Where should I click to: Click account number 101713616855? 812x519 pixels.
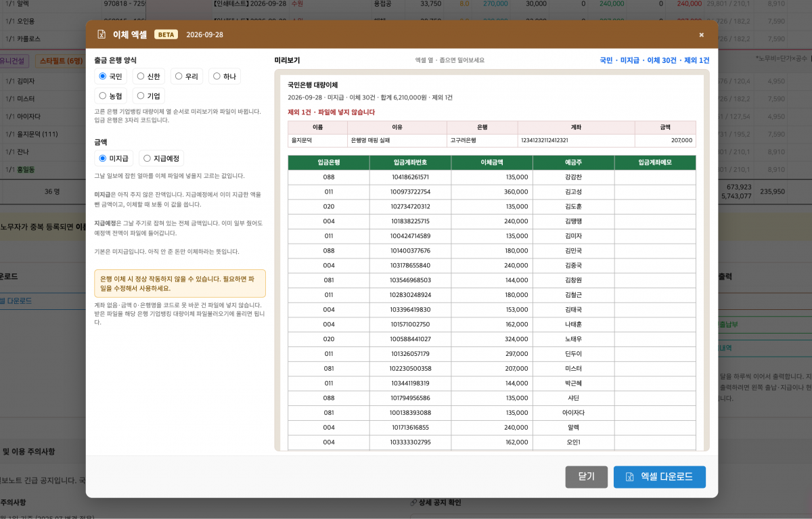point(410,428)
